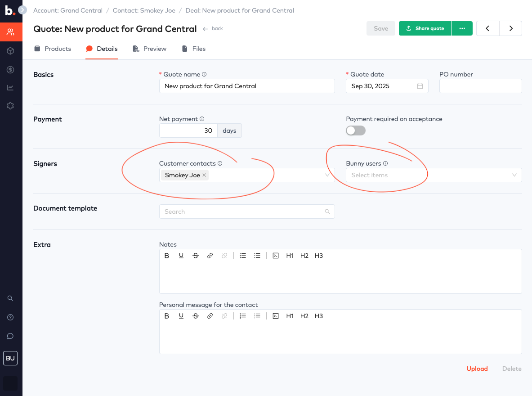Open the Settings gear icon in sidebar

[x=10, y=106]
